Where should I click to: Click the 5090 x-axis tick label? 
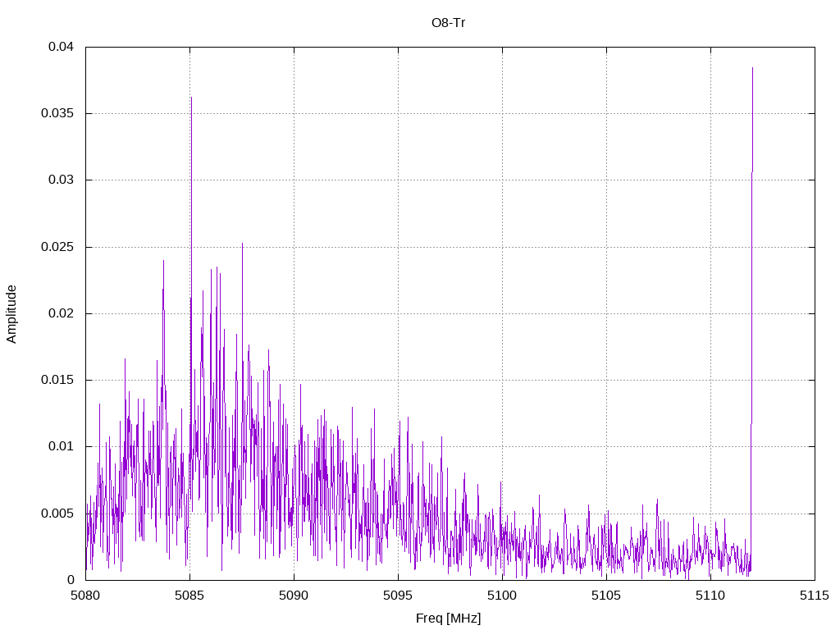(294, 596)
